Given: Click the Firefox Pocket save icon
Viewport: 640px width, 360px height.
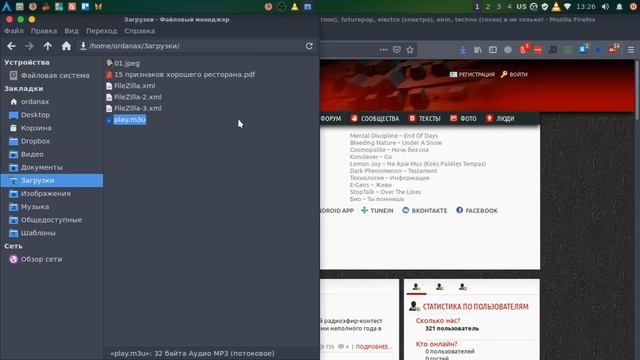Looking at the screenshot, I should (397, 50).
